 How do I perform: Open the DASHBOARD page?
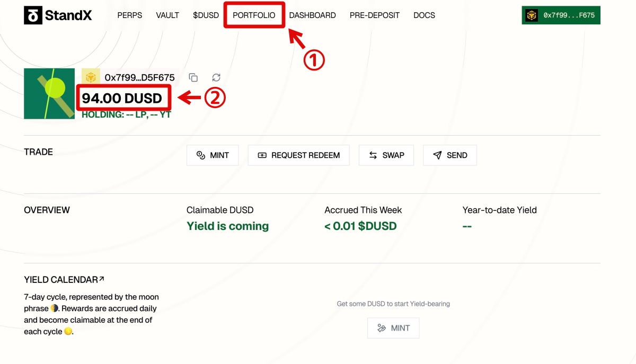pyautogui.click(x=312, y=15)
